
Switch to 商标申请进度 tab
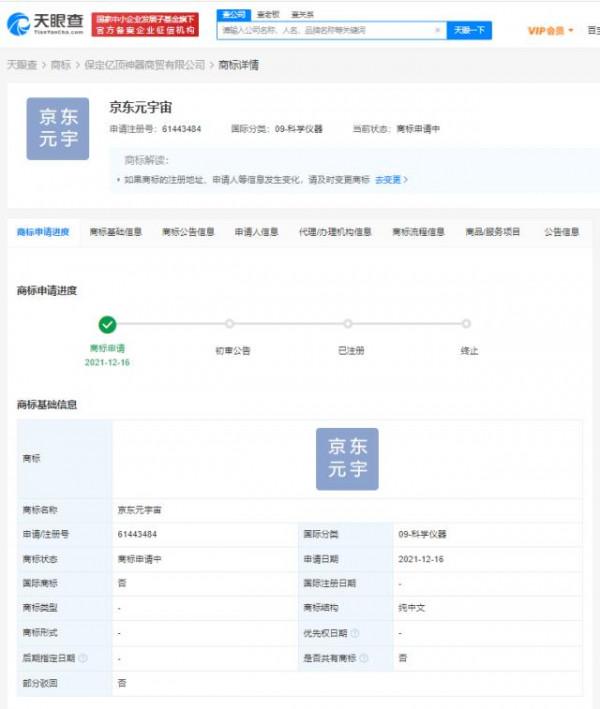[x=43, y=232]
